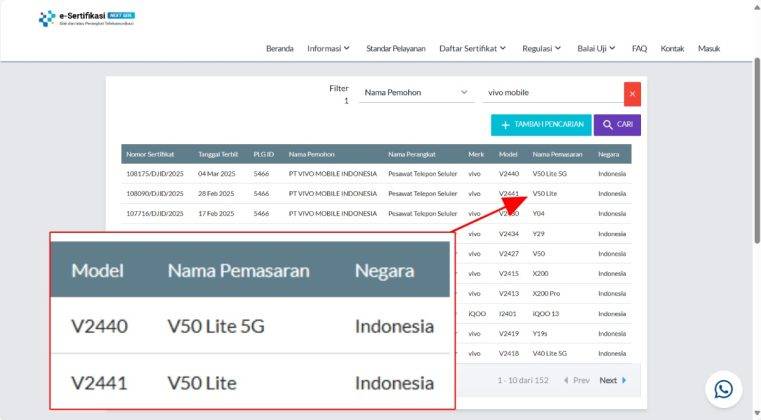The width and height of the screenshot is (761, 420).
Task: Click the V2415 model cell
Action: 509,273
